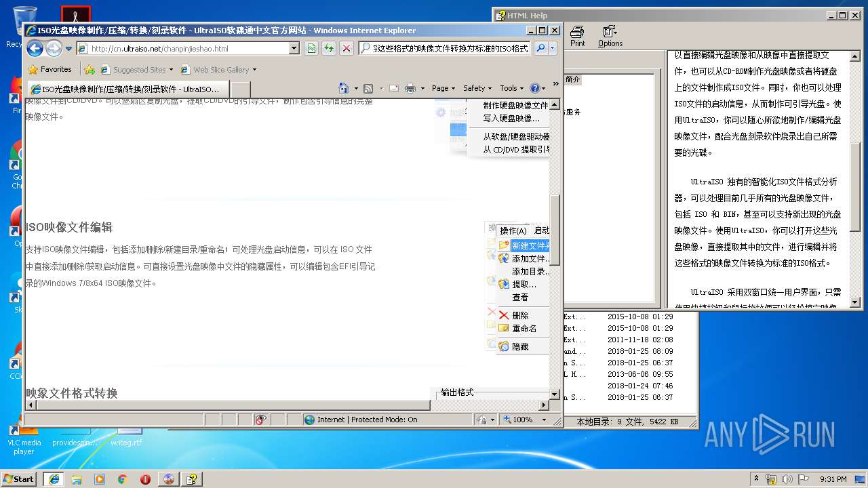
Task: Open the Web Slice Gallery link
Action: pyautogui.click(x=218, y=69)
